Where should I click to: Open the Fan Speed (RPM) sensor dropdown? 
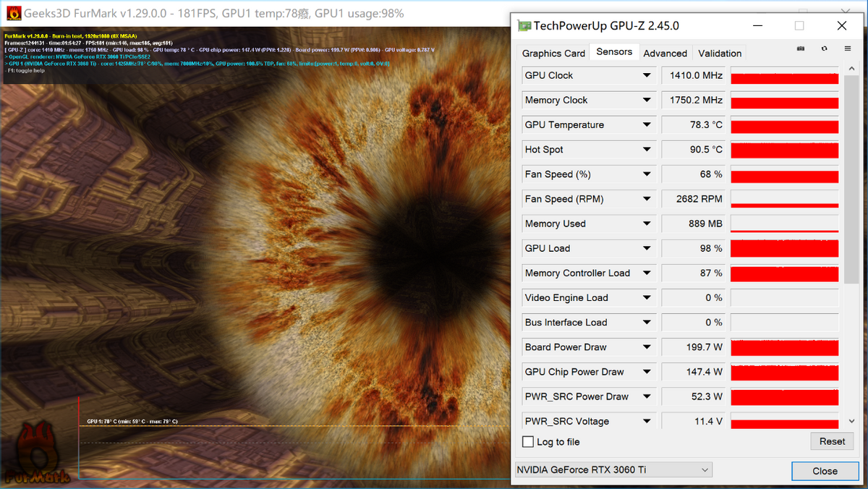pos(647,199)
